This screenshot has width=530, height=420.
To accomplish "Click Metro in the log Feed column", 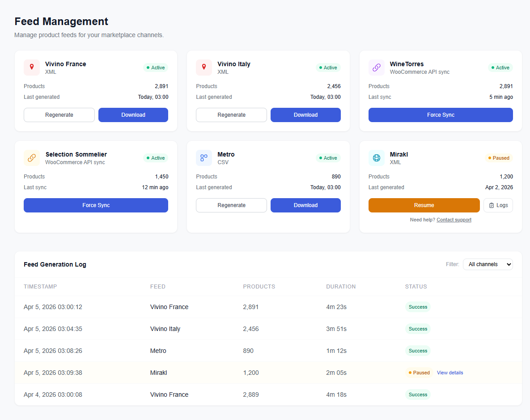I will (x=158, y=351).
